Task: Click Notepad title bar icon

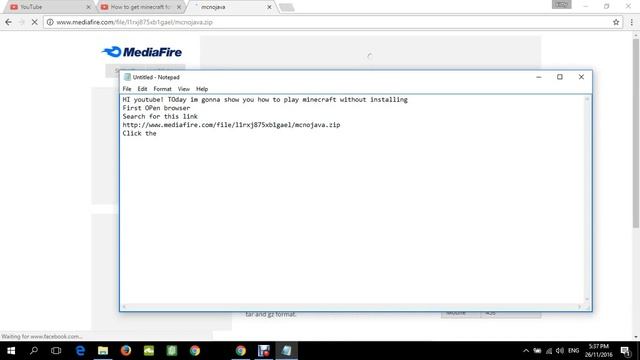Action: click(127, 77)
